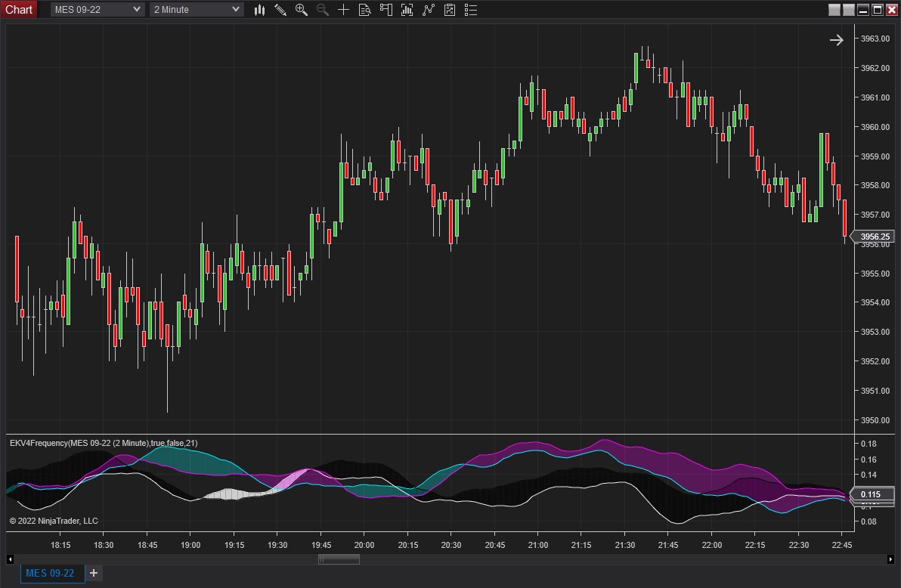901x588 pixels.
Task: Click the 3953.00 price axis label
Action: point(875,332)
